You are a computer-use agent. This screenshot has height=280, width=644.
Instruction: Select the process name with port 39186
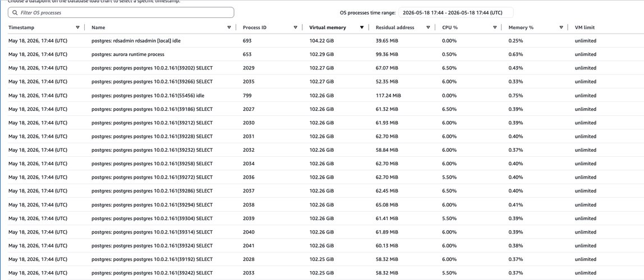(152, 109)
